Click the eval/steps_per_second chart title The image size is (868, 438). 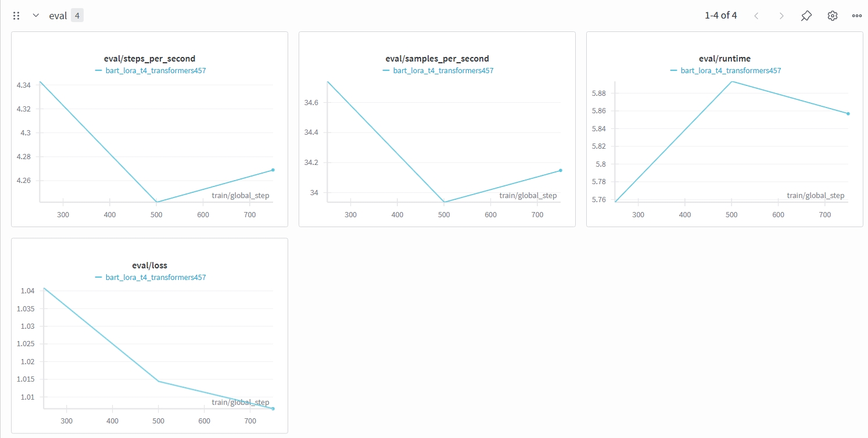(x=149, y=59)
